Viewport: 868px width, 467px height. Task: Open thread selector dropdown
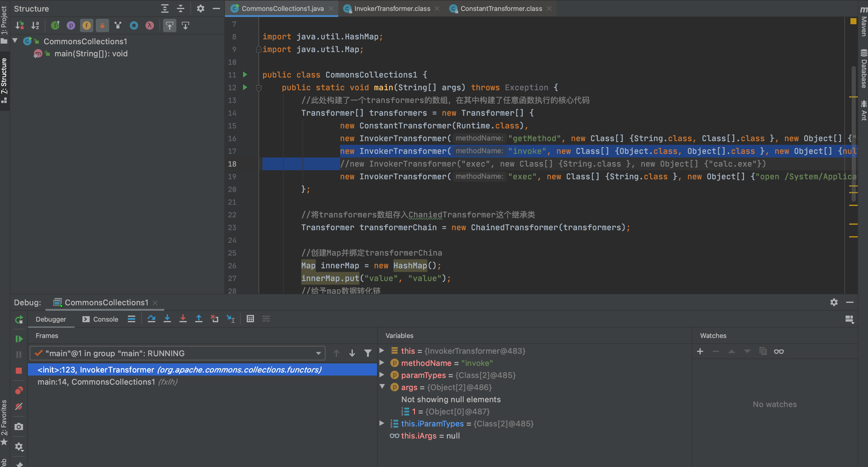[x=178, y=353]
